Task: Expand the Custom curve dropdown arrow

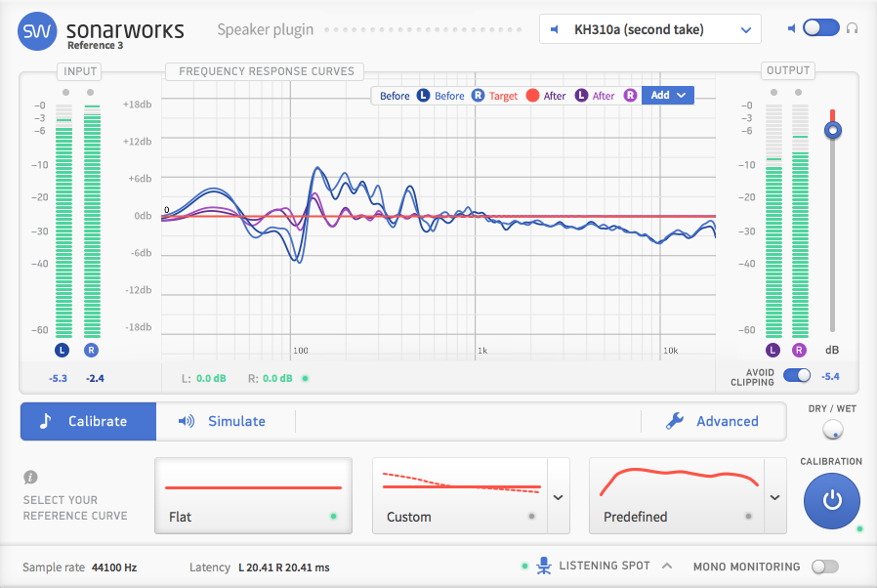Action: [559, 497]
